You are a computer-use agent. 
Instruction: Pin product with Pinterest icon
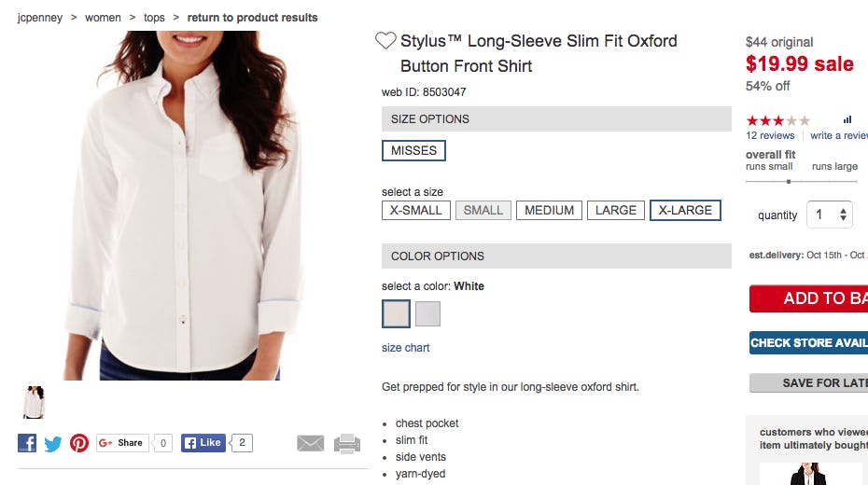pos(79,443)
